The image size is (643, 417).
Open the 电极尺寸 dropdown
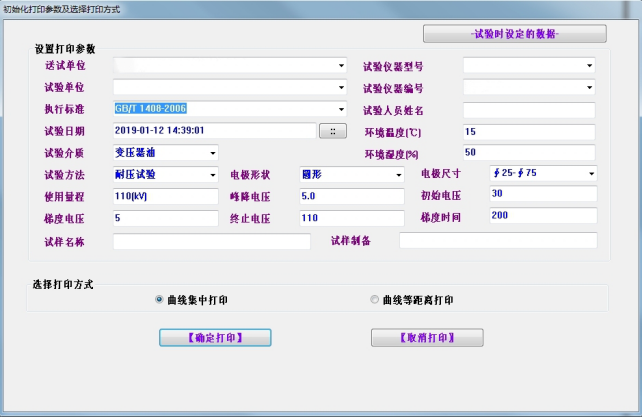(590, 173)
